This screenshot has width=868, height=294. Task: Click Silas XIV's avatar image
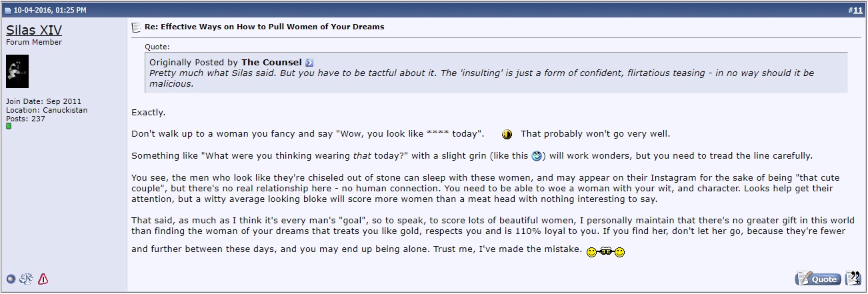point(17,71)
